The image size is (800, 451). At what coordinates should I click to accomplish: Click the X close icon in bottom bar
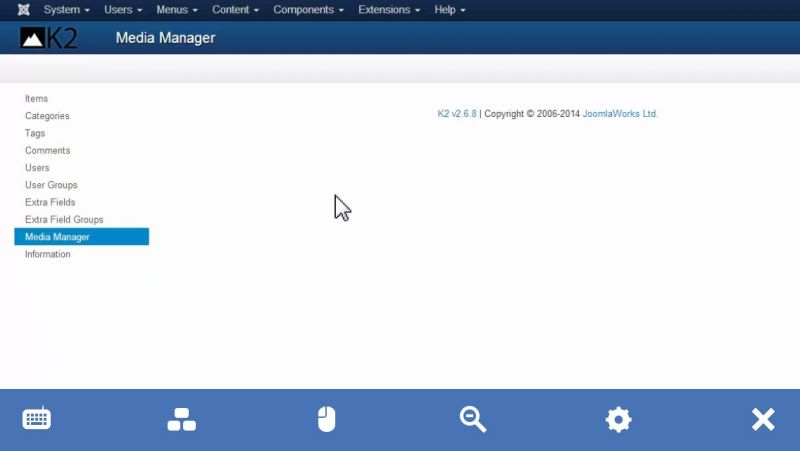point(763,419)
